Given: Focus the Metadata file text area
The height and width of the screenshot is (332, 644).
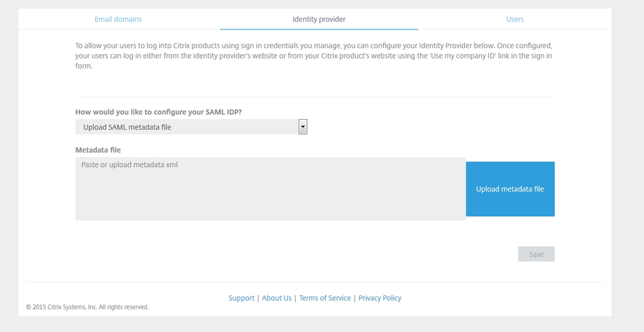Looking at the screenshot, I should (270, 193).
